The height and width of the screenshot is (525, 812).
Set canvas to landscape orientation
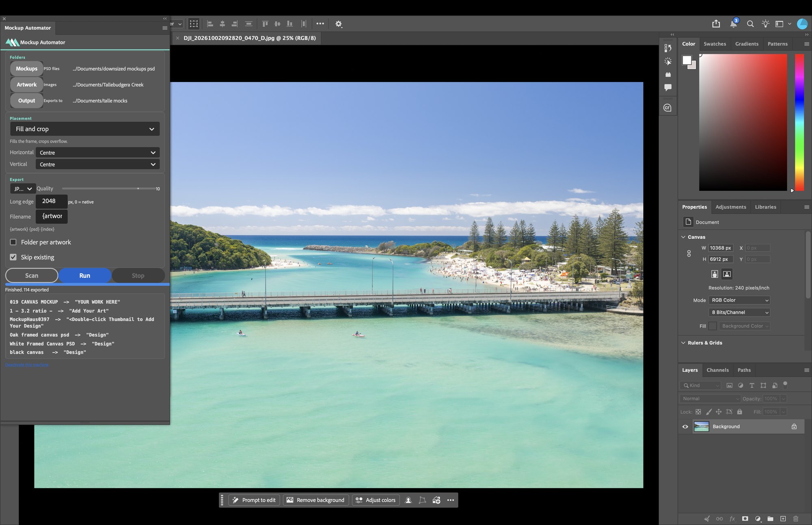(x=727, y=274)
